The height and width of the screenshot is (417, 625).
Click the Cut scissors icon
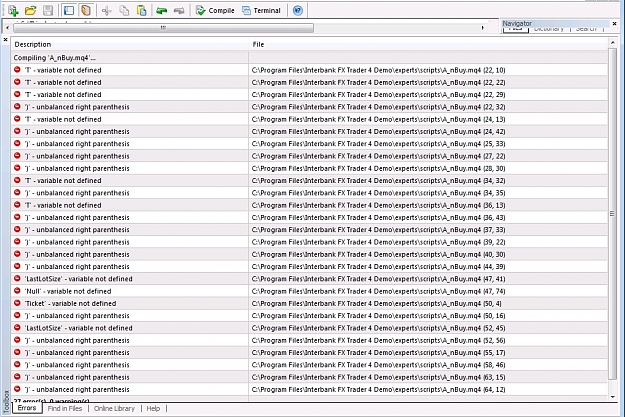106,11
